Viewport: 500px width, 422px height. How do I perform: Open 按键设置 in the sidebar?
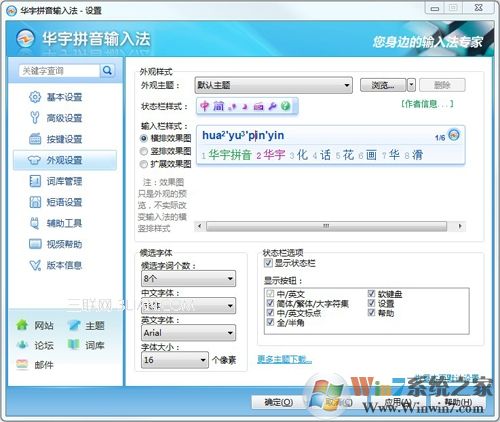(x=64, y=139)
